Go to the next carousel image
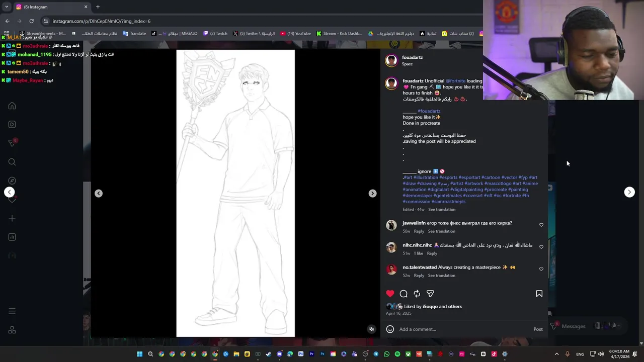Screen dimensions: 644x362 (x=372, y=194)
